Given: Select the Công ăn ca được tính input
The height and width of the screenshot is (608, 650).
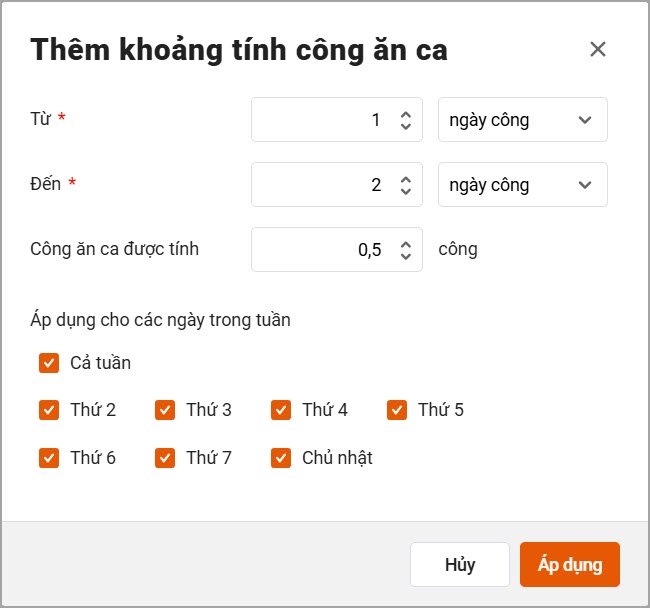Looking at the screenshot, I should pyautogui.click(x=320, y=250).
